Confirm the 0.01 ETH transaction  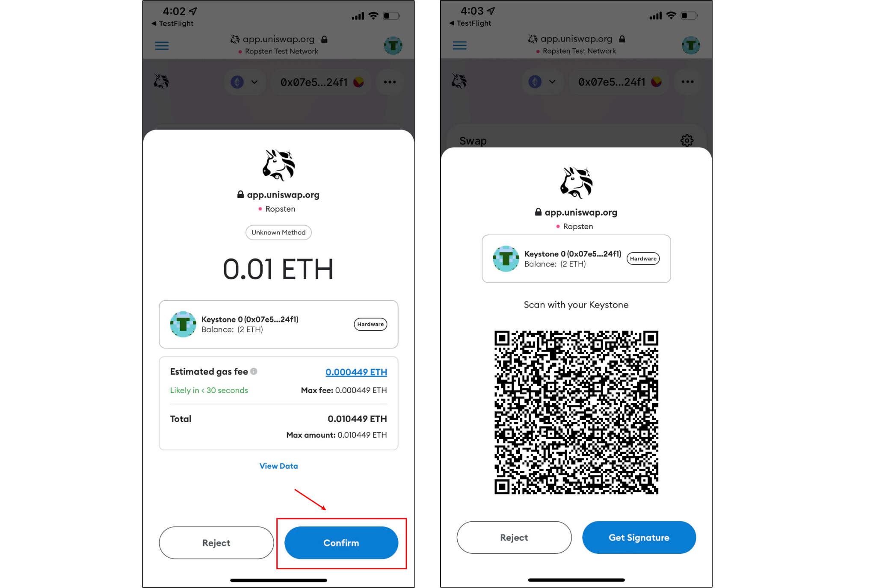click(341, 543)
